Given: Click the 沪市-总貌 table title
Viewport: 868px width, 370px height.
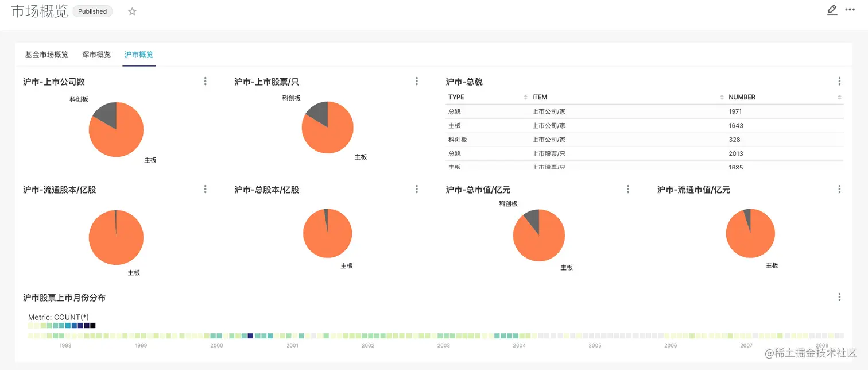Looking at the screenshot, I should point(464,82).
